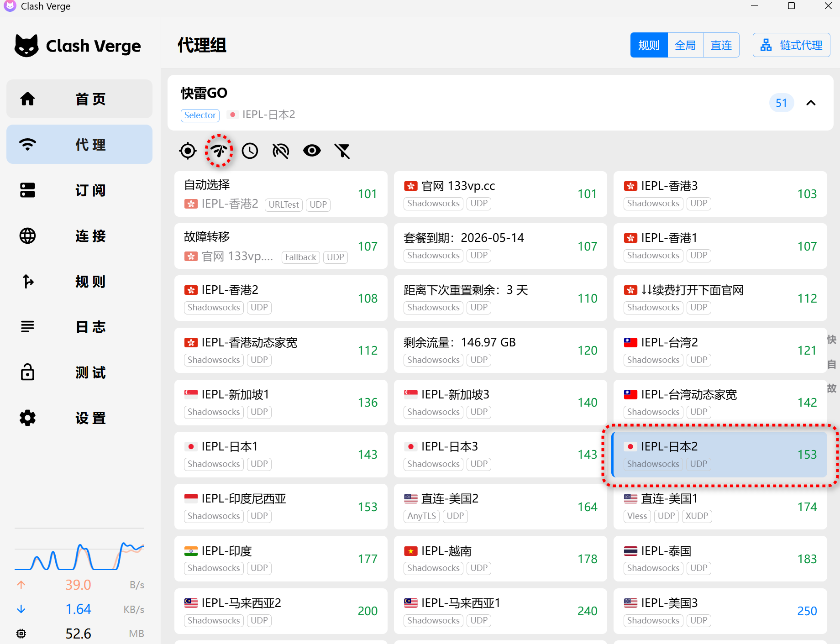Click the locate current proxy crosshair icon
Viewport: 840px width, 644px height.
coord(188,151)
